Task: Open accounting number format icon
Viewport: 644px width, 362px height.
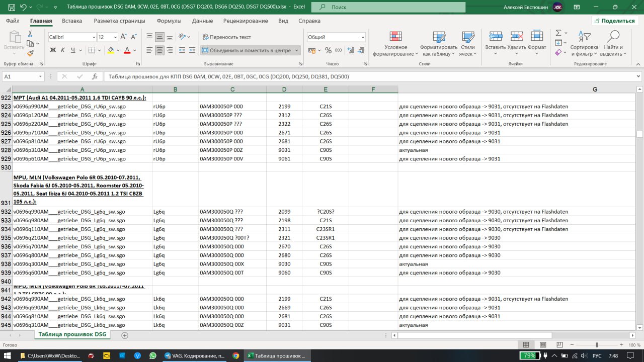Action: (312, 50)
